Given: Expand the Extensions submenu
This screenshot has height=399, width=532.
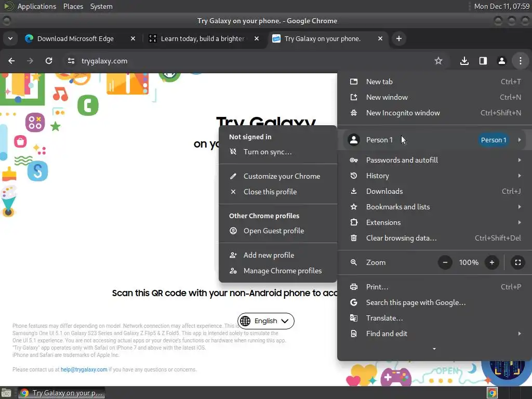Looking at the screenshot, I should pyautogui.click(x=434, y=222).
